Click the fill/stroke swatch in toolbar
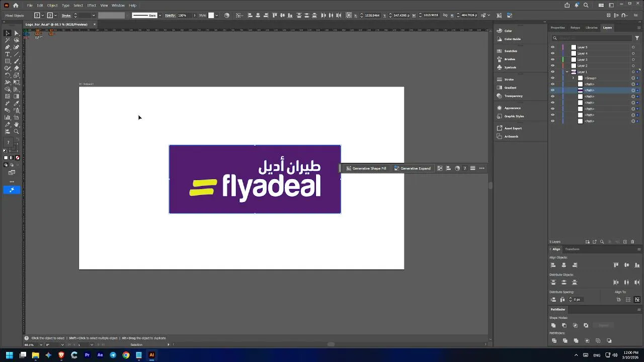The width and height of the screenshot is (644, 362). tap(8, 142)
